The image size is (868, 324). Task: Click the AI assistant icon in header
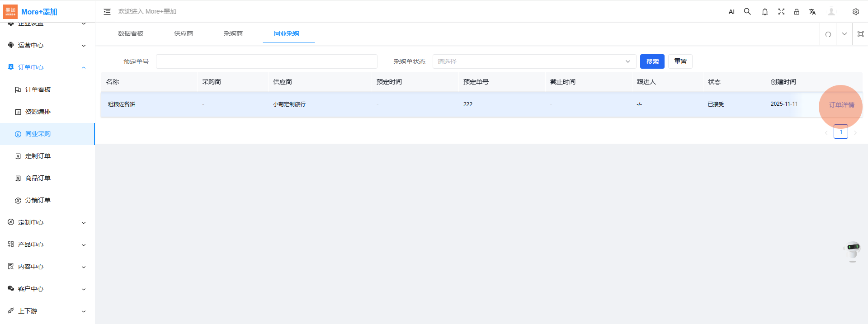point(731,12)
